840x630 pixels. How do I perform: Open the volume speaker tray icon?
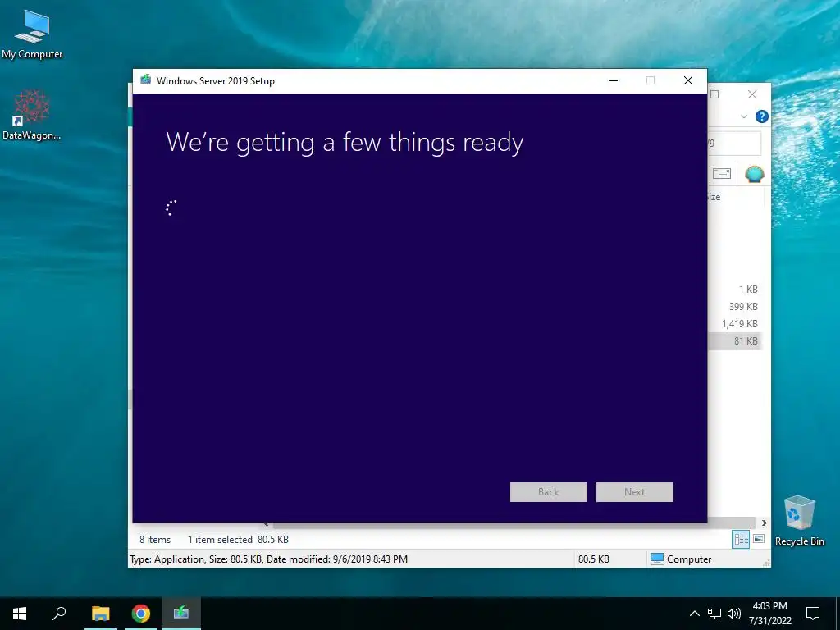[x=734, y=614]
